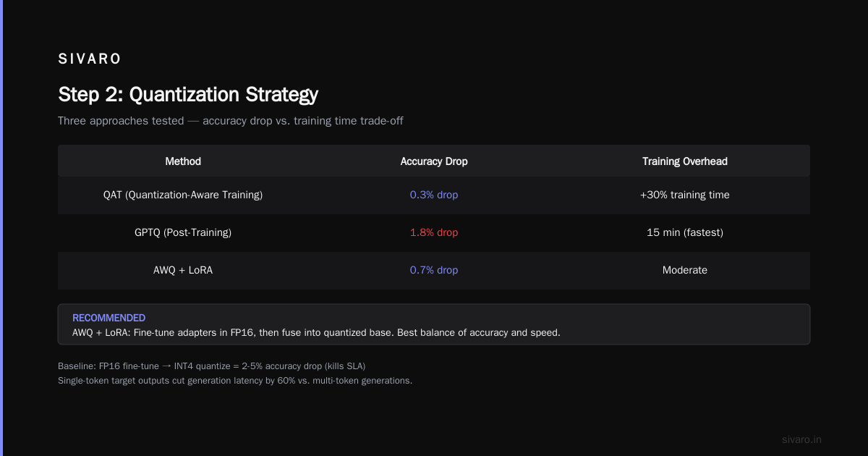This screenshot has width=868, height=456.
Task: Click the Moderate overhead cell
Action: pos(685,270)
